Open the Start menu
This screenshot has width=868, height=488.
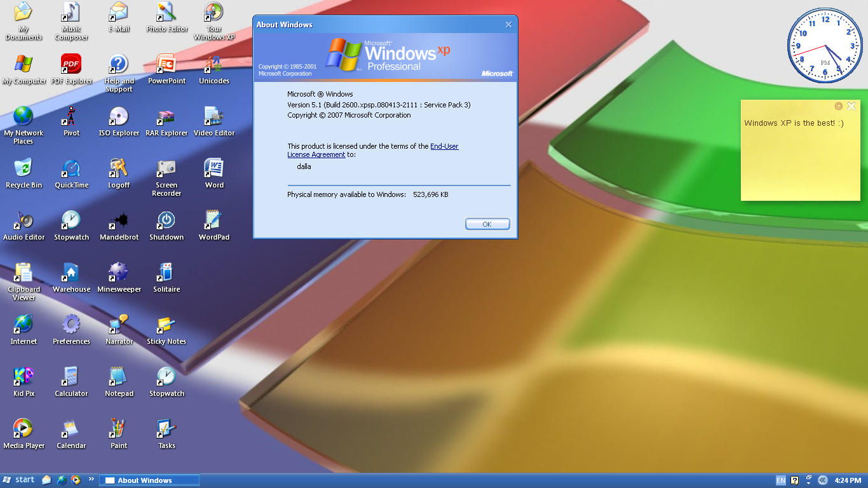click(19, 480)
